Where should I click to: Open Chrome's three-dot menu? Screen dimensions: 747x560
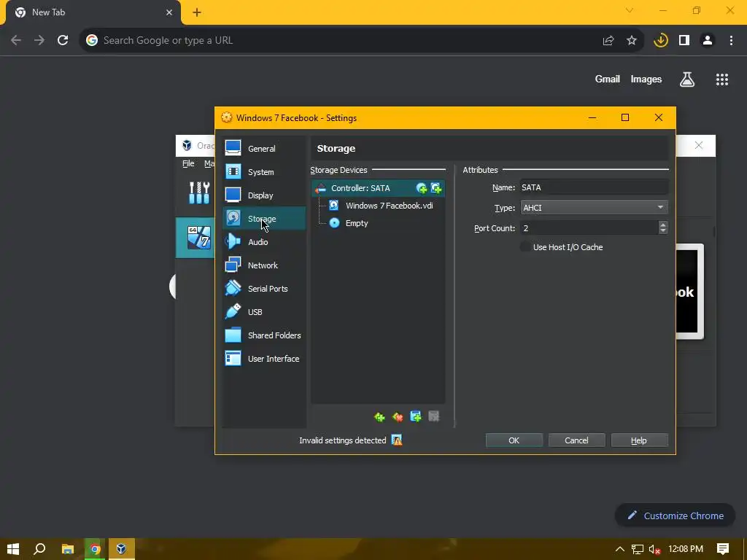(x=731, y=41)
